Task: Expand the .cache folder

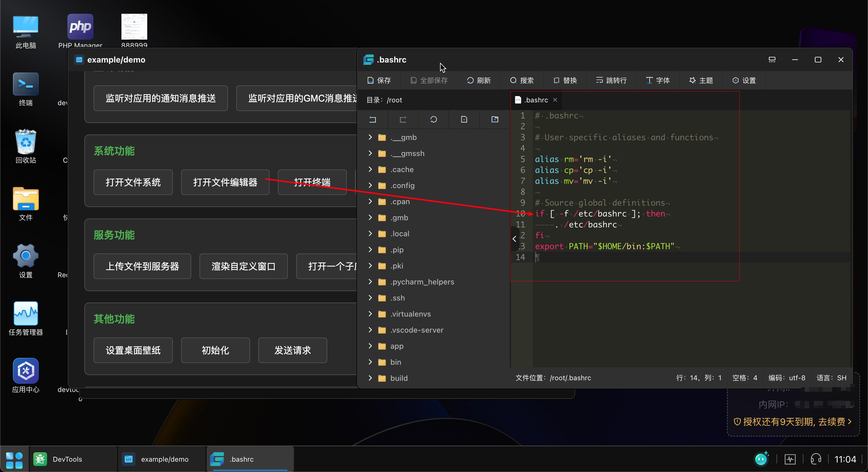Action: [370, 169]
